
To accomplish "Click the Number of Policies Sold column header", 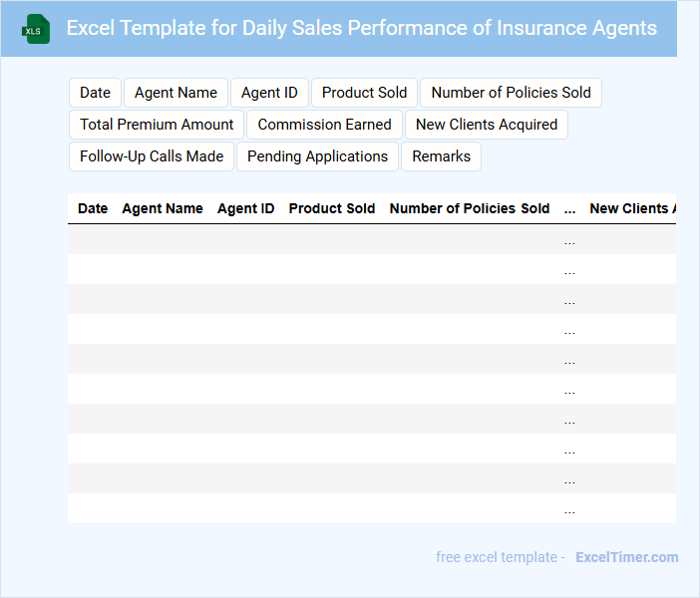I will click(470, 208).
